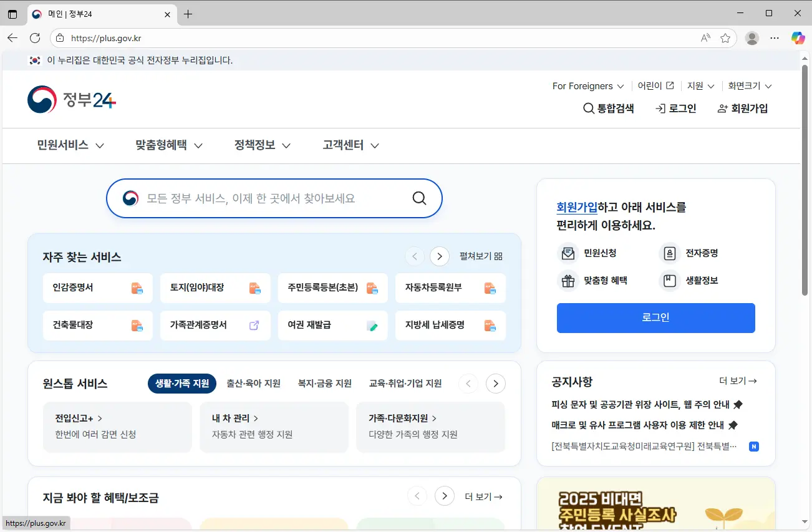Expand the 화면크기 dropdown
This screenshot has width=812, height=532.
748,85
